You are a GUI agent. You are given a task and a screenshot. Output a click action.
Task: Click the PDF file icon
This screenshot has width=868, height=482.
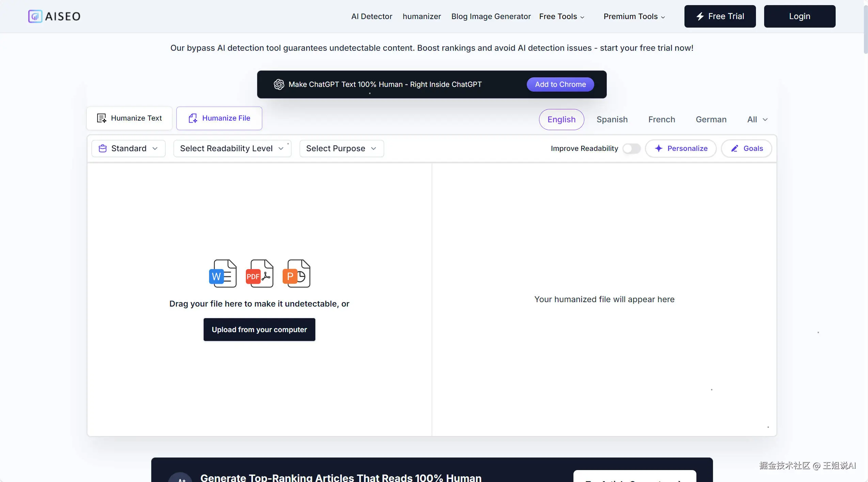point(259,274)
